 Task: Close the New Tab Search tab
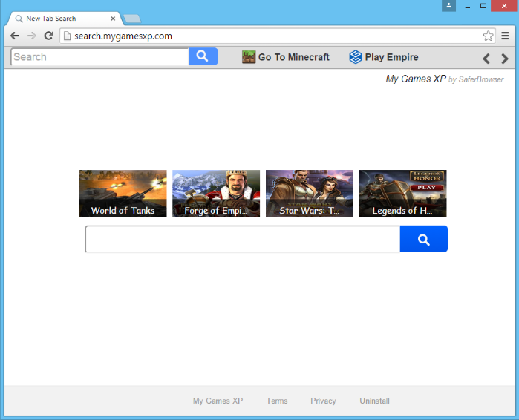point(113,19)
